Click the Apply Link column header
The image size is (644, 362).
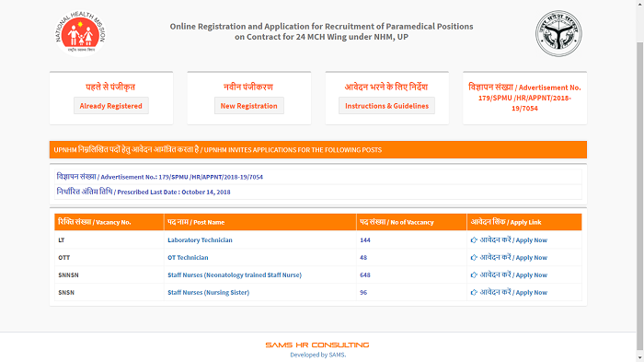(x=524, y=222)
